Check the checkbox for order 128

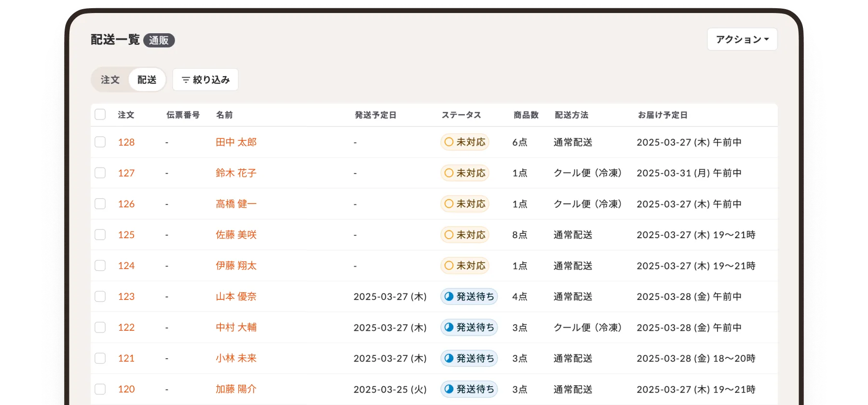tap(100, 142)
